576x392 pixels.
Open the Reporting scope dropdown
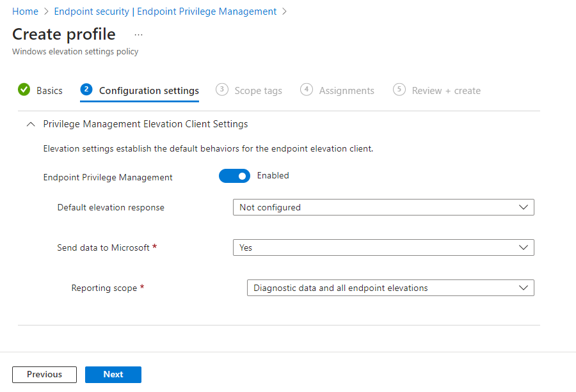[390, 288]
